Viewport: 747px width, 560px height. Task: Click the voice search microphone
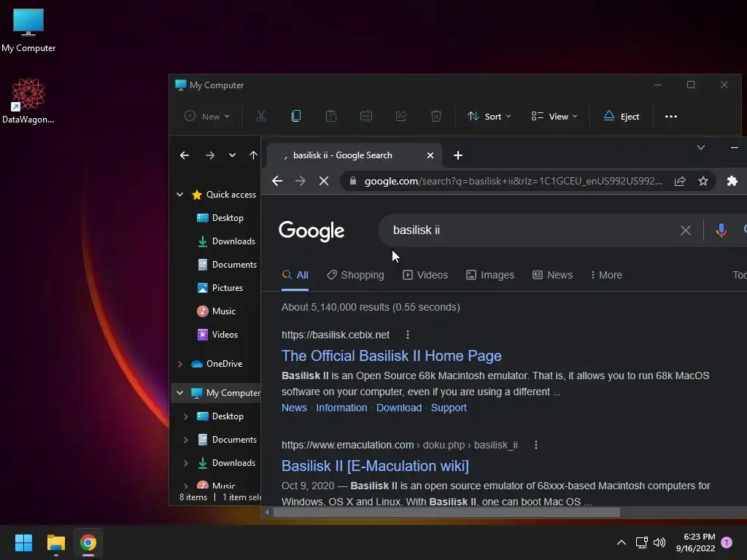pyautogui.click(x=721, y=230)
